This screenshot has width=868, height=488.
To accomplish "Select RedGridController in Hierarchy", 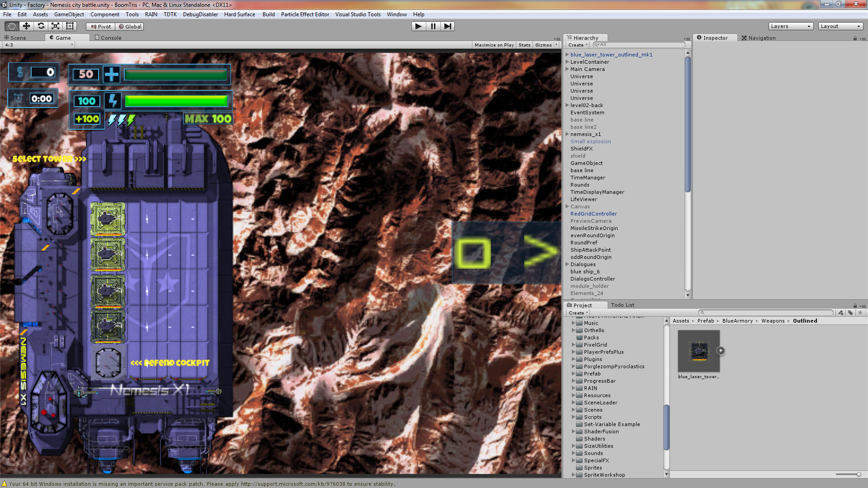I will tap(594, 214).
